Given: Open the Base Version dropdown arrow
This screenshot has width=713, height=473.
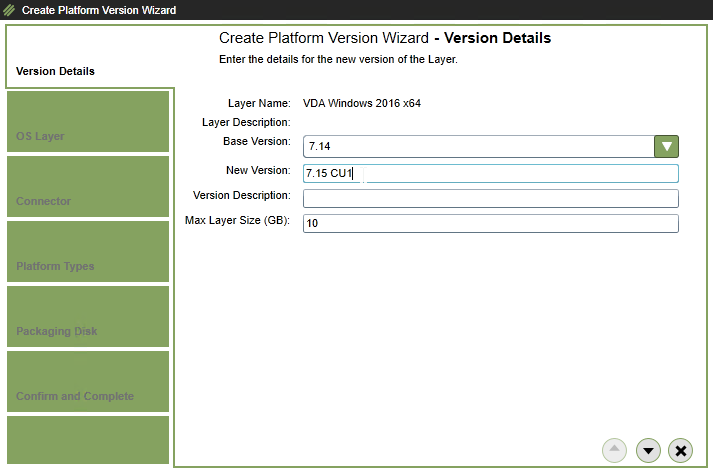Looking at the screenshot, I should point(667,146).
